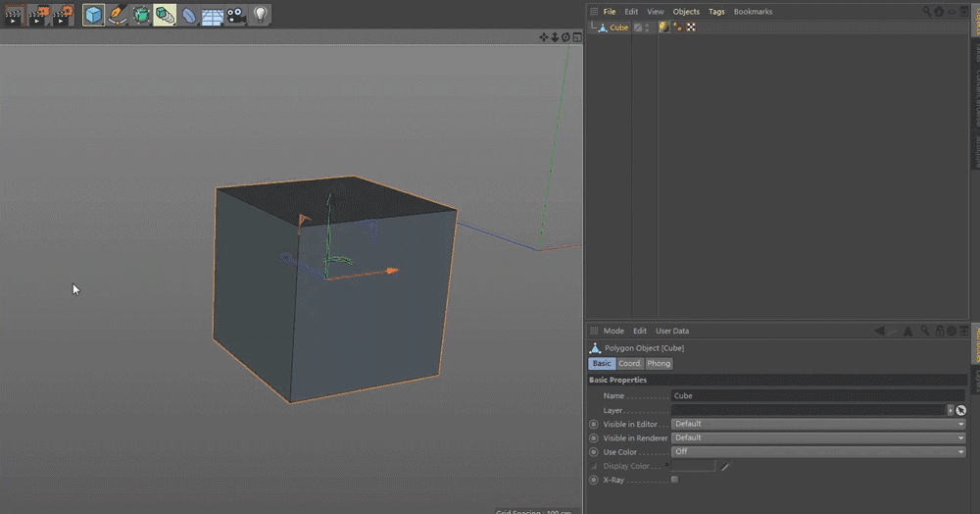Toggle the Attribute Manager lock element icon

(940, 331)
